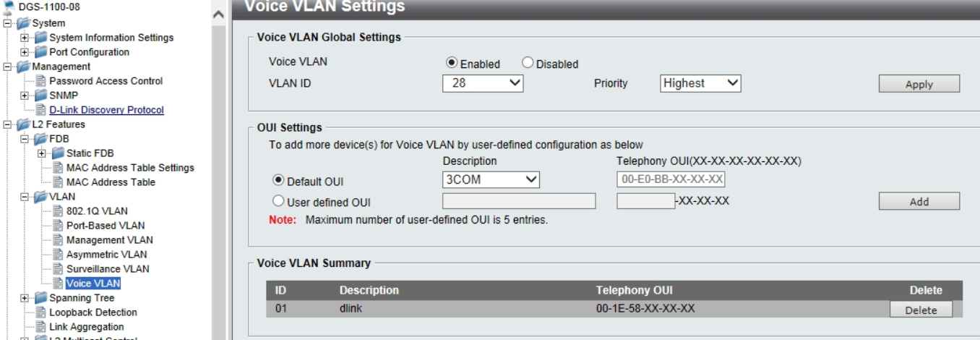Screen dimensions: 980x340
Task: Open the VLAN ID dropdown
Action: point(482,84)
